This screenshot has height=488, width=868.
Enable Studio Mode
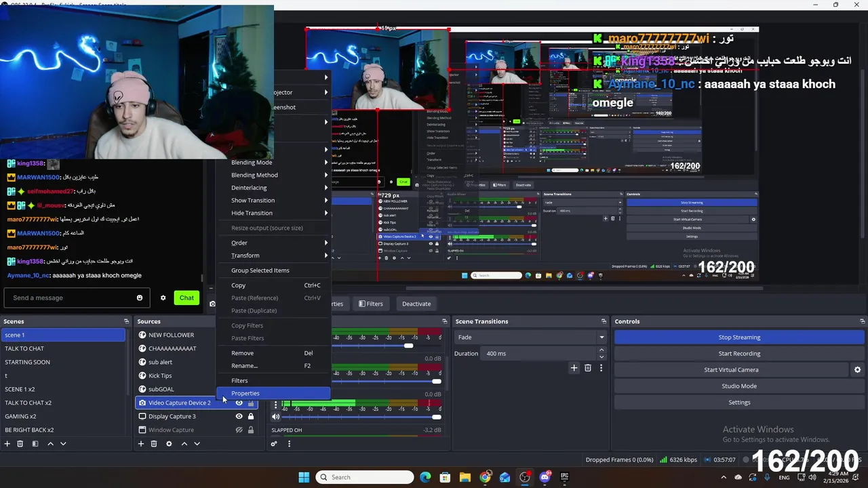[x=739, y=386]
